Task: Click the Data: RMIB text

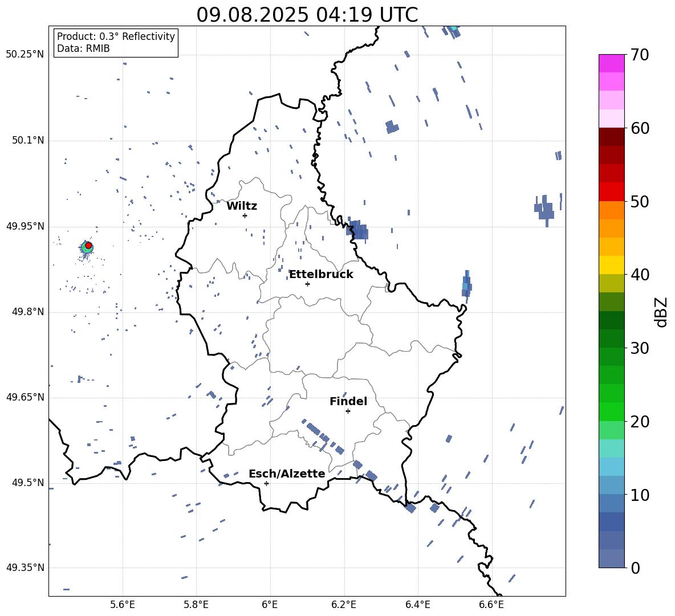Action: coord(83,48)
